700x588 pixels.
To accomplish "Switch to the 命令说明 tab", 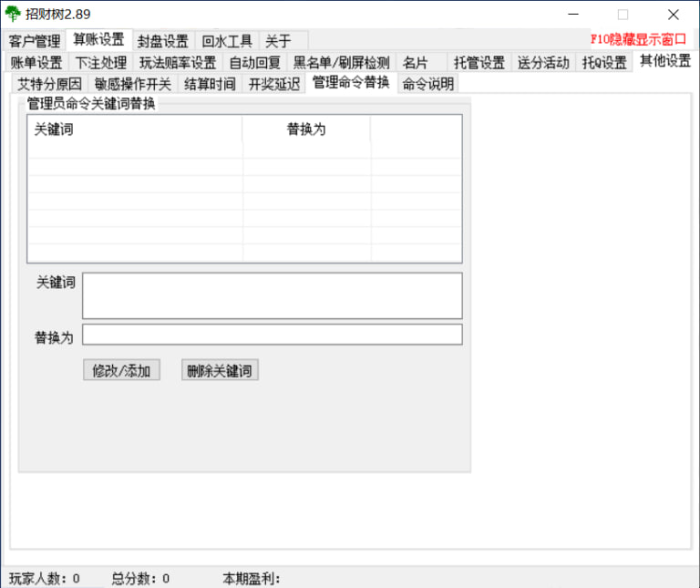I will (x=427, y=84).
